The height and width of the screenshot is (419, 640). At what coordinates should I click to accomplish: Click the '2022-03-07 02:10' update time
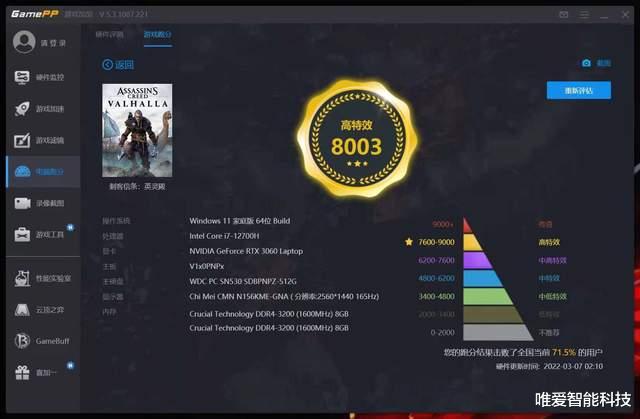(573, 366)
